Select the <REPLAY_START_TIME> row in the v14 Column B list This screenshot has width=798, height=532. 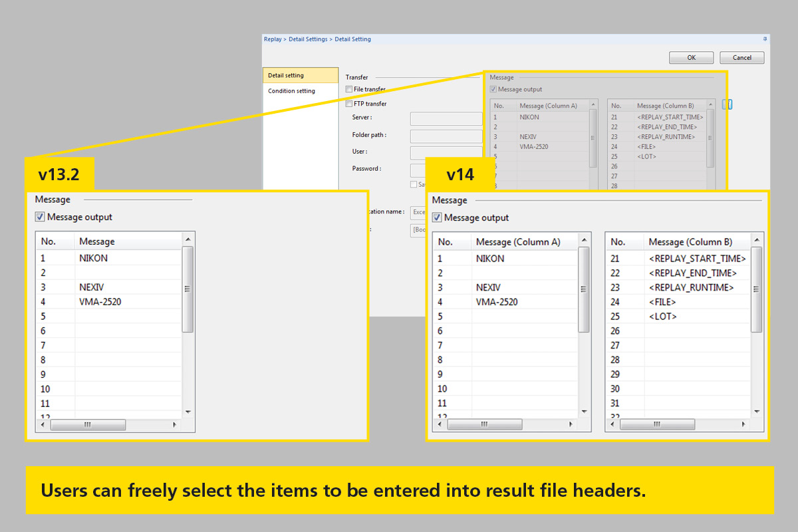[697, 259]
